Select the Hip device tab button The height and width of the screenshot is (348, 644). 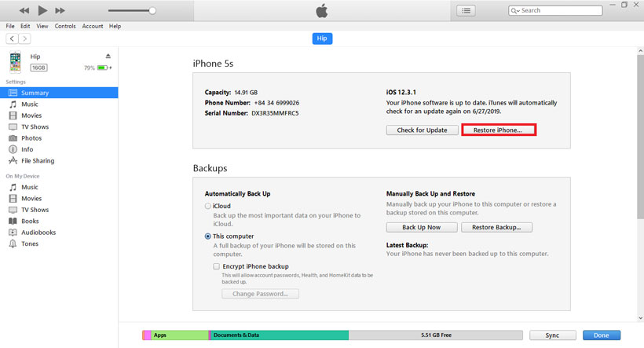click(x=323, y=38)
